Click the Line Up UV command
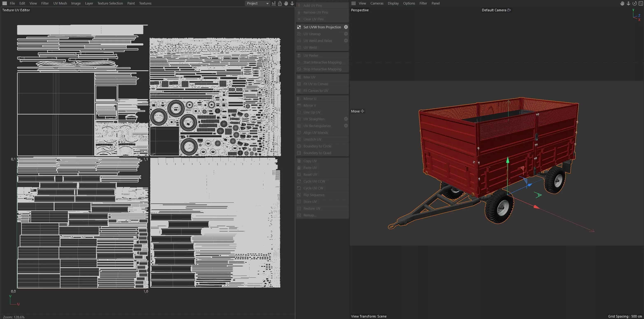Image resolution: width=644 pixels, height=319 pixels. [x=323, y=112]
